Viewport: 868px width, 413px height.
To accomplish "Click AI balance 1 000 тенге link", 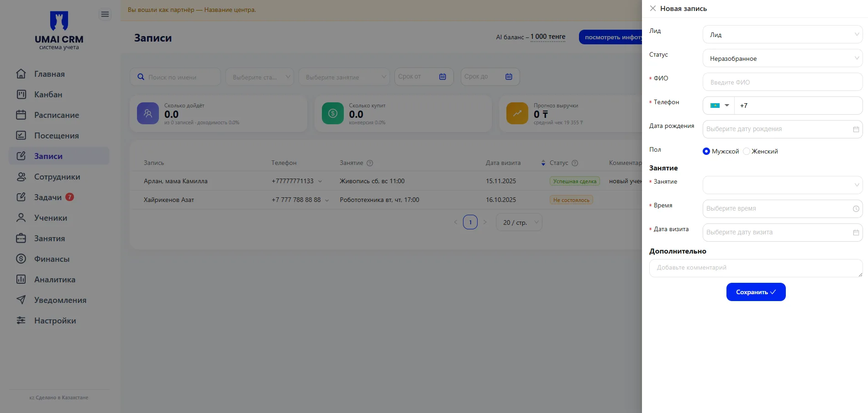I will 548,37.
